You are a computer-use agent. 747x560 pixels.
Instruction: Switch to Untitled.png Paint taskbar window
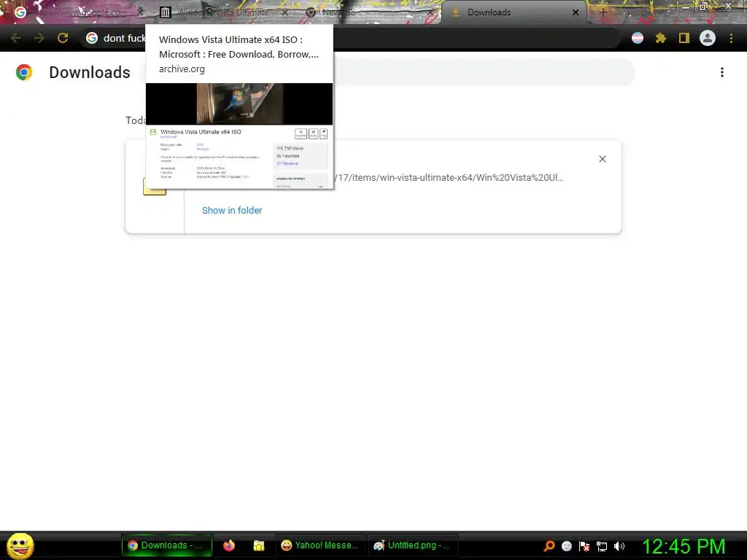click(x=413, y=545)
